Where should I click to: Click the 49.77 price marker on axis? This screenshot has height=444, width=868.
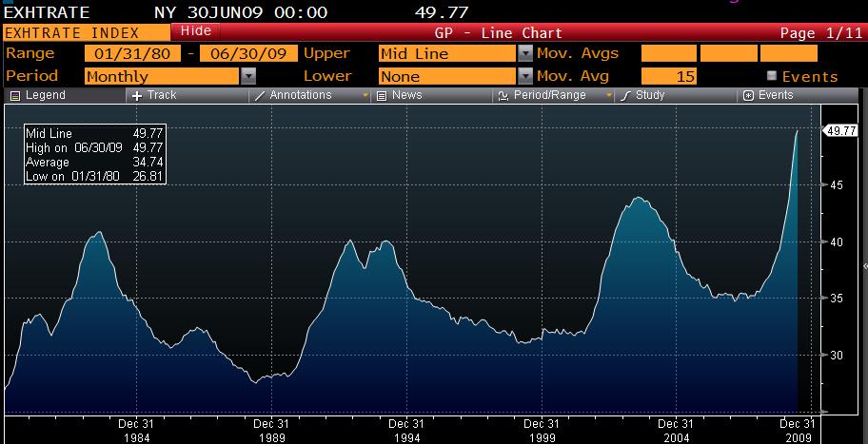(x=842, y=130)
